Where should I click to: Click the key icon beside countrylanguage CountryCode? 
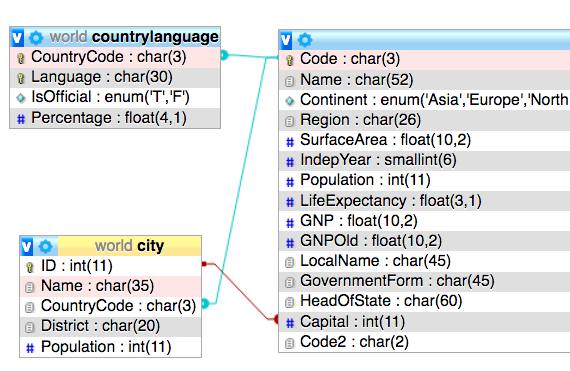click(21, 58)
